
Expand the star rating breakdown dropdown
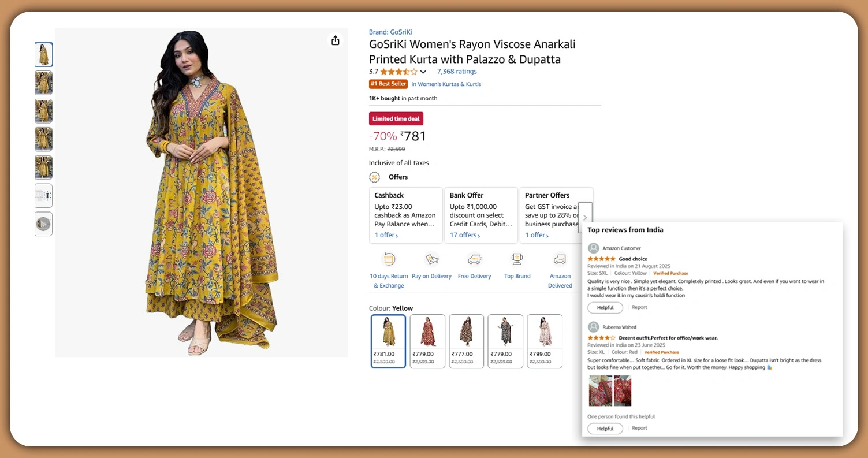[423, 72]
